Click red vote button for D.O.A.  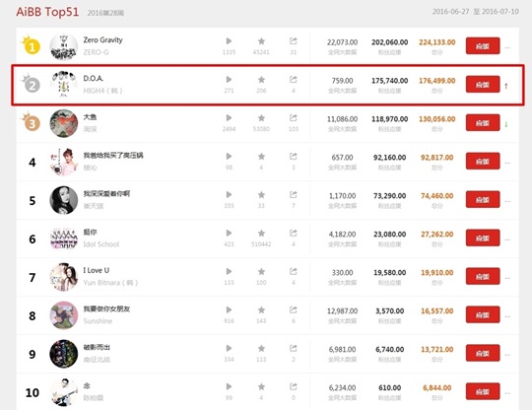click(x=483, y=84)
